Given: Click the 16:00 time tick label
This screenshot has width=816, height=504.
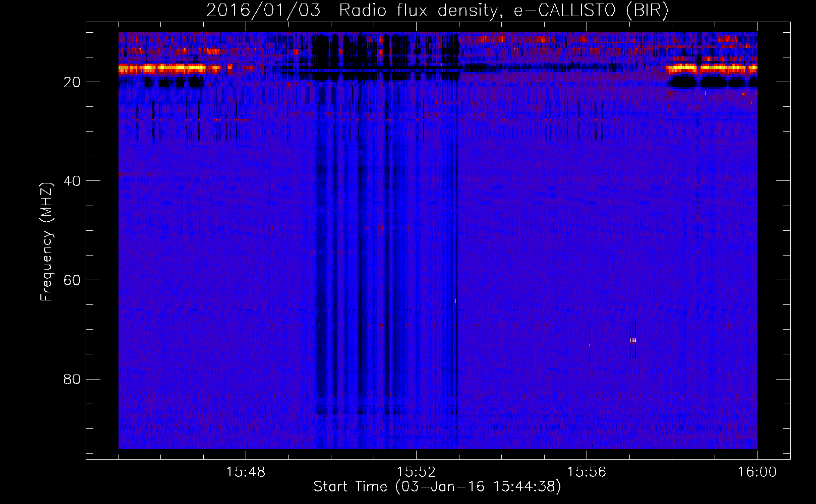Looking at the screenshot, I should pyautogui.click(x=757, y=472).
